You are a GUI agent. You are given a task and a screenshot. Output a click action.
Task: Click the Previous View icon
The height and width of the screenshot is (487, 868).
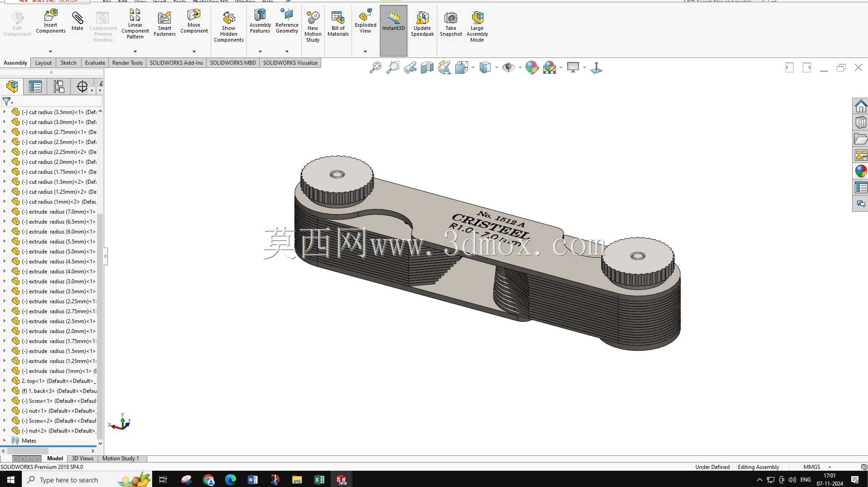[x=410, y=68]
